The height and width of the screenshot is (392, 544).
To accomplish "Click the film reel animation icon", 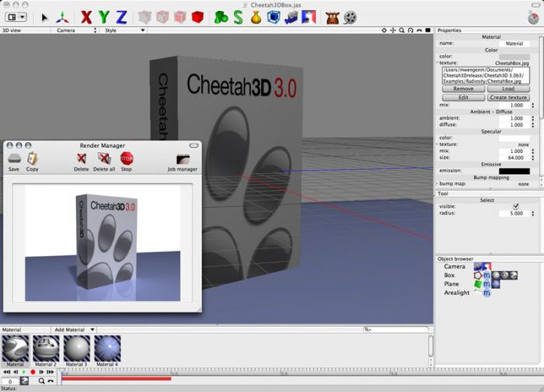I will coord(350,17).
